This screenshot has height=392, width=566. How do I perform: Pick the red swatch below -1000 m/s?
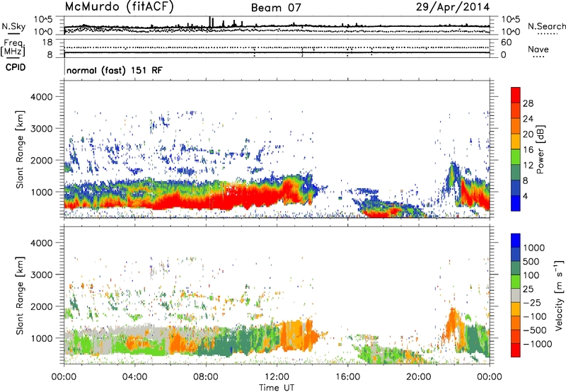click(516, 350)
